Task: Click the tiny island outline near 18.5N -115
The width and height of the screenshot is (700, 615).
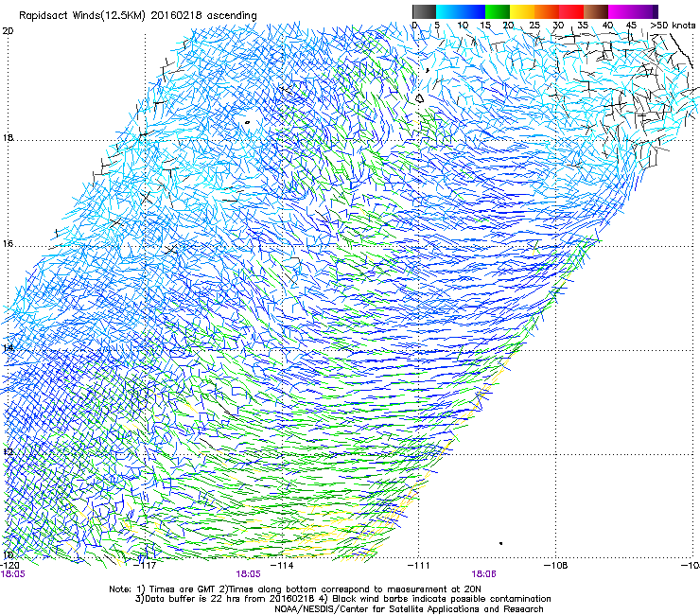Action: click(x=247, y=122)
